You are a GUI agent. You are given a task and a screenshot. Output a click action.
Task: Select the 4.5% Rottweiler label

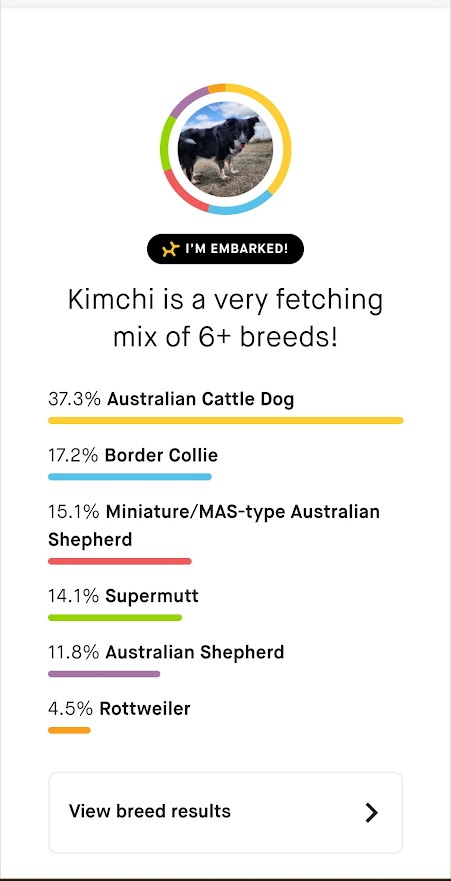(x=119, y=709)
